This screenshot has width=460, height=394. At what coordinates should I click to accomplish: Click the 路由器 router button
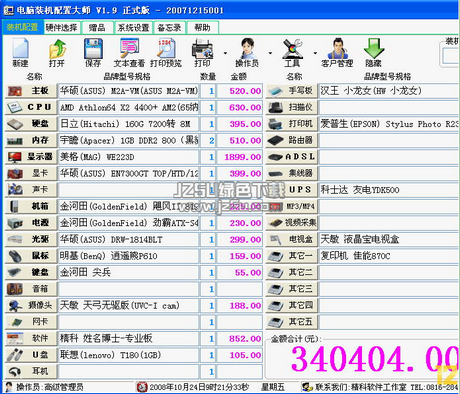(x=292, y=140)
